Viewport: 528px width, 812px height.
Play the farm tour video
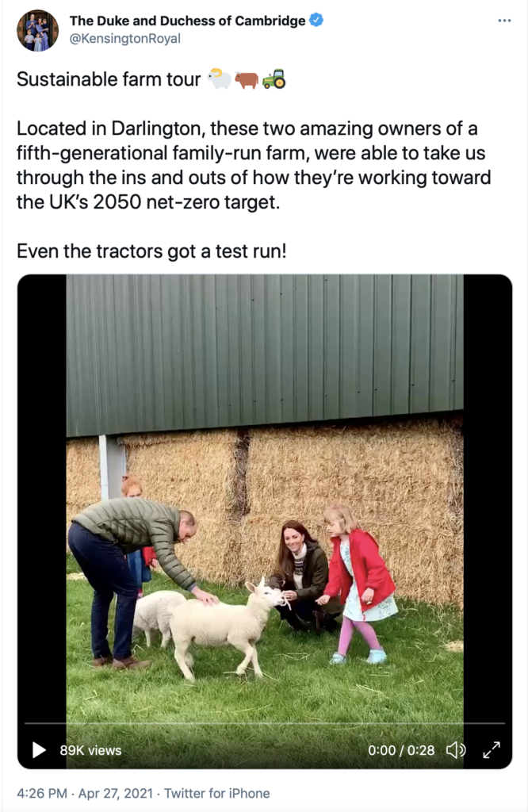39,750
